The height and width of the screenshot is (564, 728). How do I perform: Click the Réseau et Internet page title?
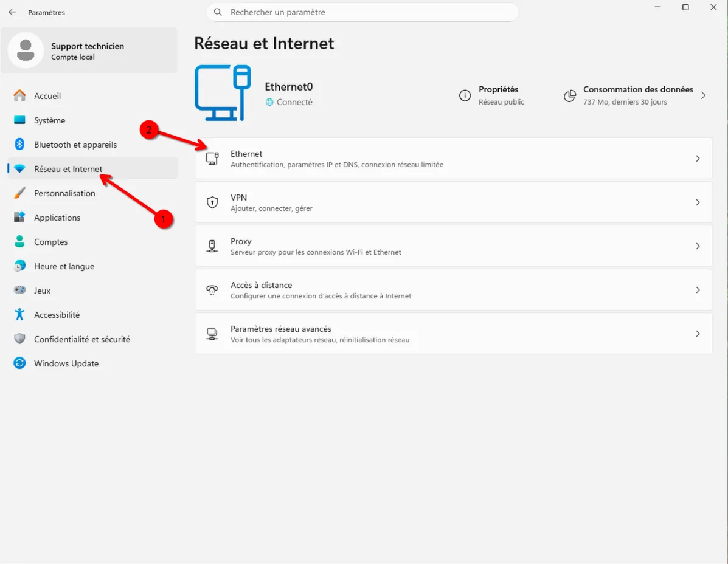tap(264, 43)
